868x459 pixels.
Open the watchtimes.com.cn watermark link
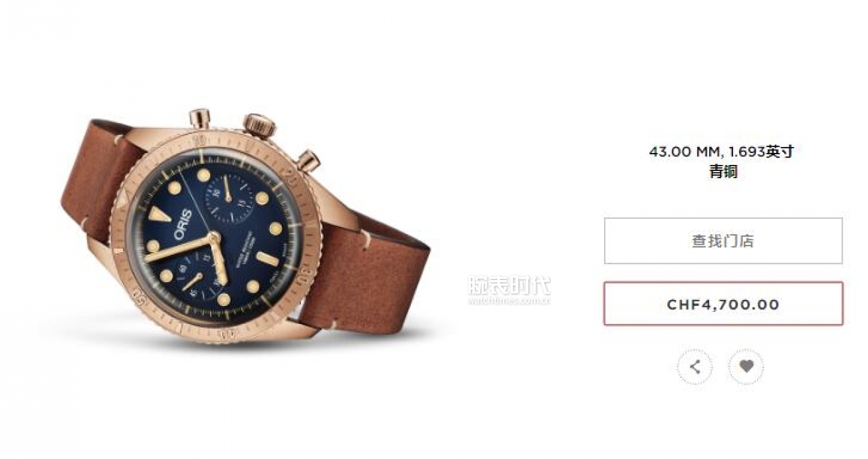click(509, 301)
